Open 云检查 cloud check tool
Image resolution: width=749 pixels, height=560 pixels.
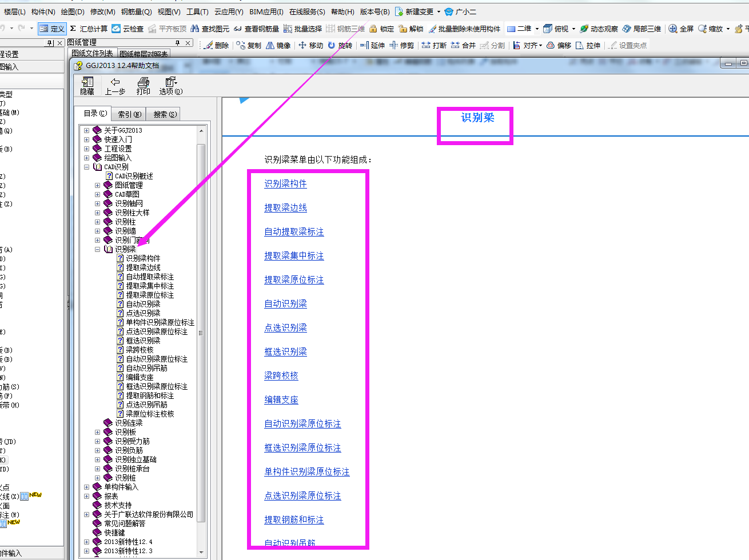(x=128, y=29)
